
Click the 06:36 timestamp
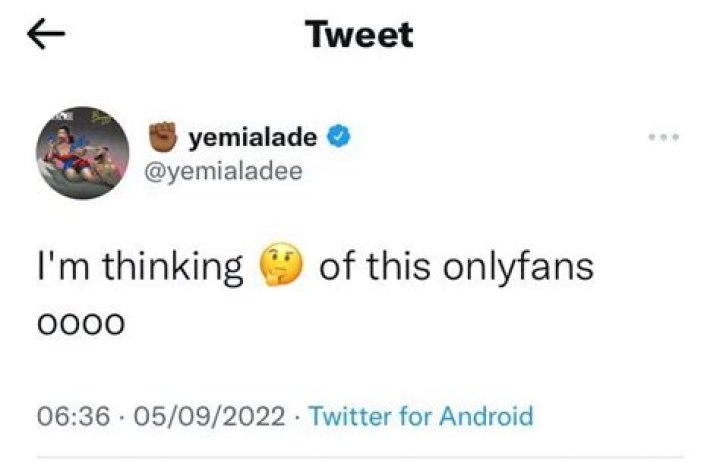click(70, 415)
